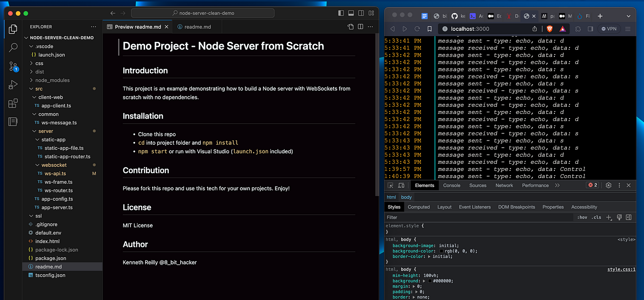This screenshot has width=644, height=300.
Task: Click the VPN button in browser toolbar
Action: click(x=608, y=28)
